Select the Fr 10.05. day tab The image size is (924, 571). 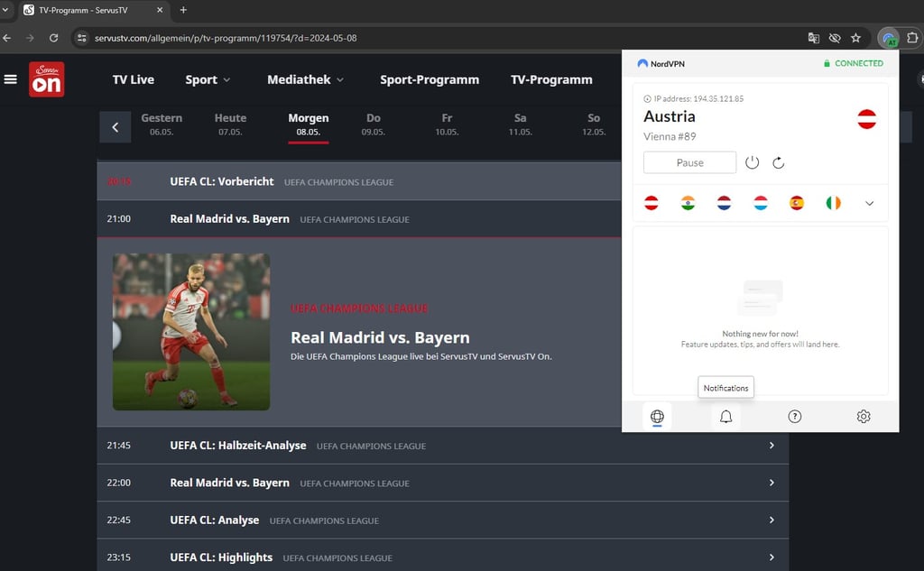(447, 124)
